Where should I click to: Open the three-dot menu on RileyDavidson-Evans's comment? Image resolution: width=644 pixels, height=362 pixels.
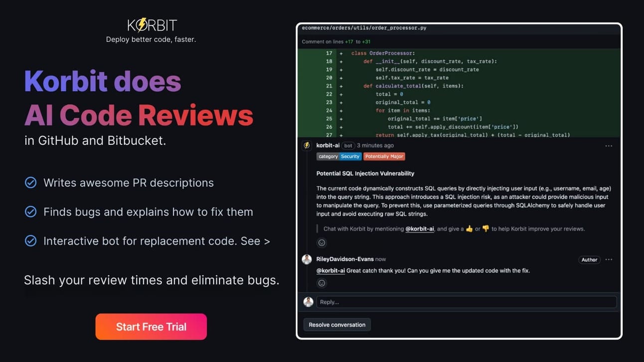(x=609, y=259)
